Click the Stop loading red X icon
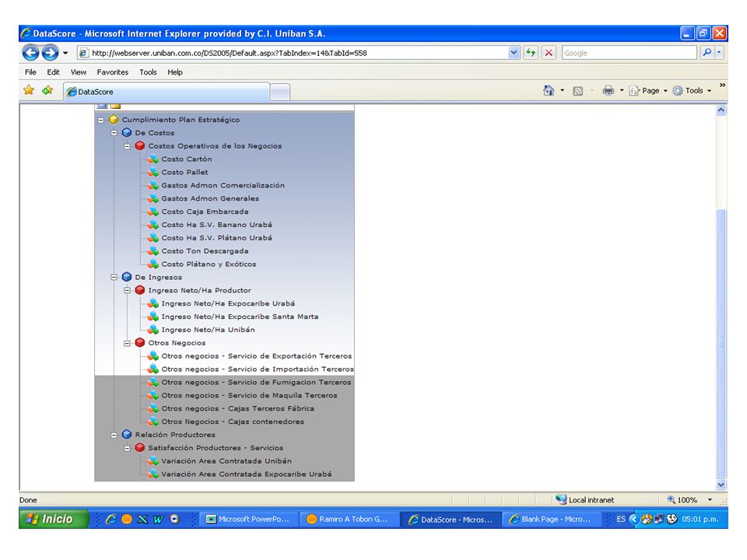 pos(549,53)
